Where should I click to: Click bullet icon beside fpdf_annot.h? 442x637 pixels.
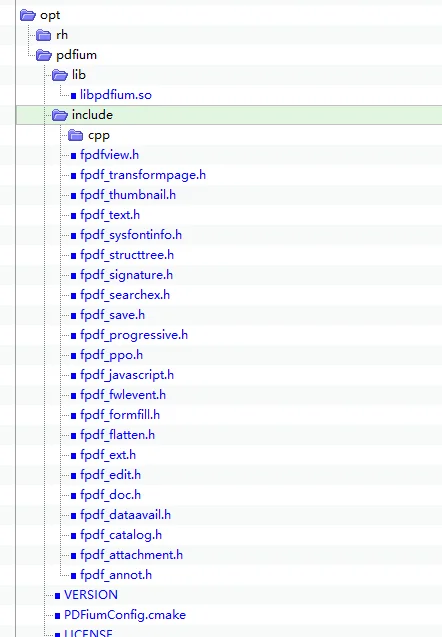(x=74, y=576)
